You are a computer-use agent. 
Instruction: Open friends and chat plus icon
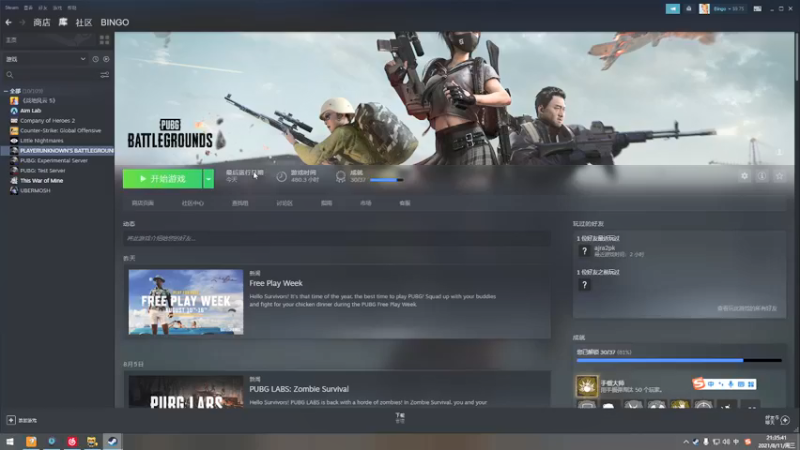pos(785,420)
